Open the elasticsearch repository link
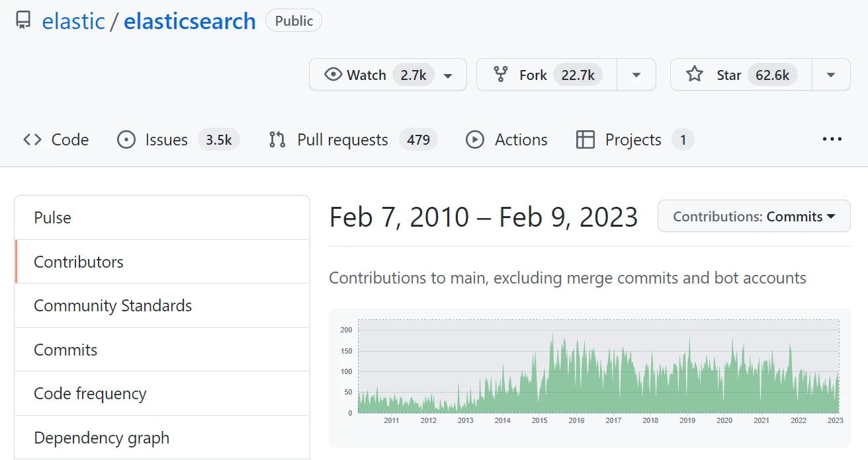The image size is (868, 460). coord(189,21)
